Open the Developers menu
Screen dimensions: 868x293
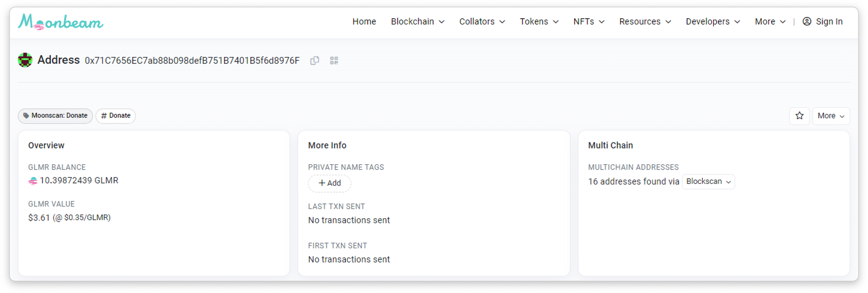coord(713,21)
